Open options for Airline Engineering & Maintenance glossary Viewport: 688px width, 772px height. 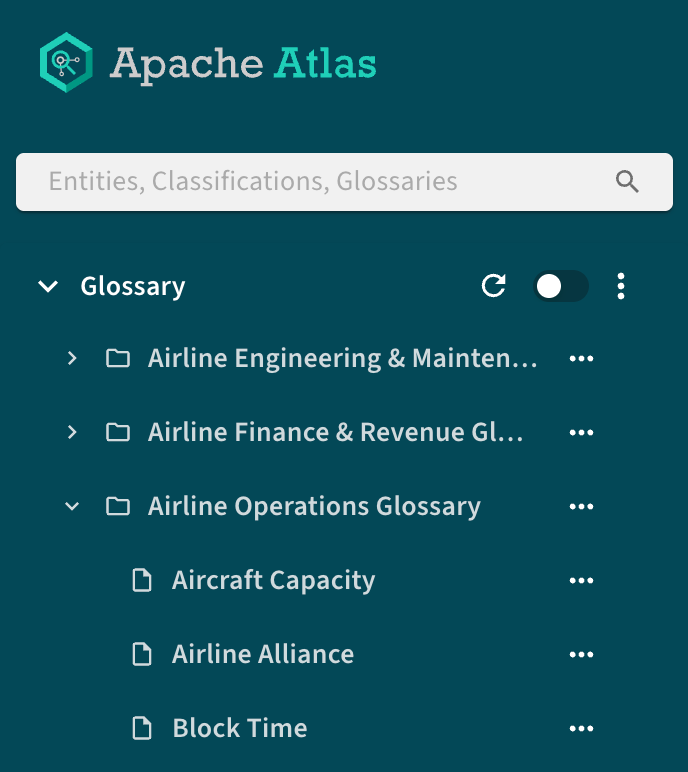coord(581,358)
